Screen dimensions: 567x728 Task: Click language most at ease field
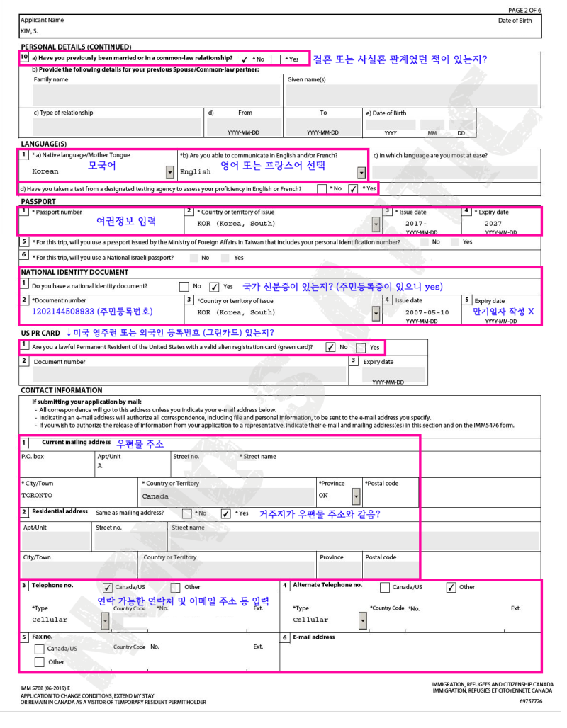pyautogui.click(x=455, y=172)
